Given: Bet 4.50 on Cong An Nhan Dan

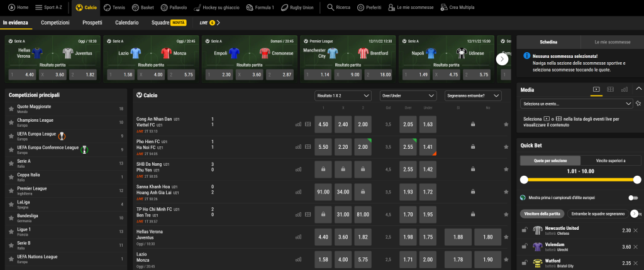Looking at the screenshot, I should click(x=323, y=124).
